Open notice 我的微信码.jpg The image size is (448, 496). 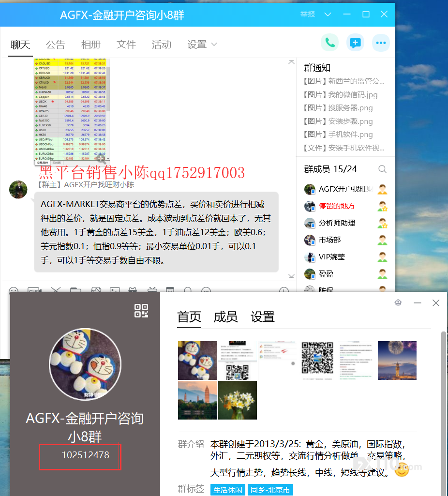tap(341, 94)
